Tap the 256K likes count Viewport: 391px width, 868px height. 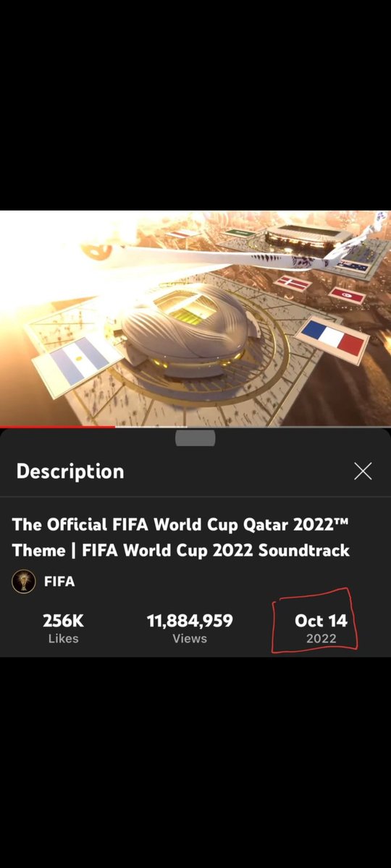(62, 620)
